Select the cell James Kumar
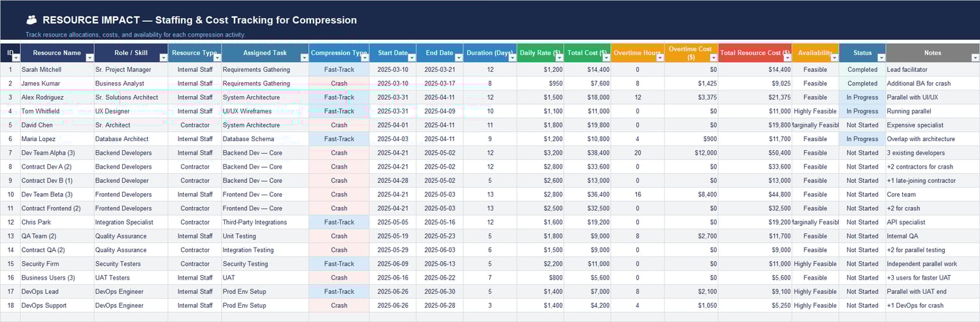980x322 pixels. [x=57, y=84]
